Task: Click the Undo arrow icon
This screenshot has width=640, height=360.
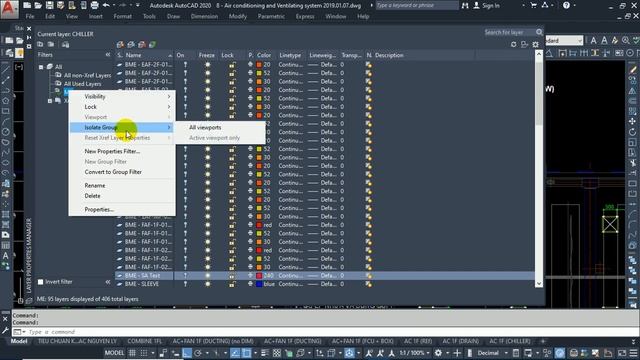Action: [107, 5]
